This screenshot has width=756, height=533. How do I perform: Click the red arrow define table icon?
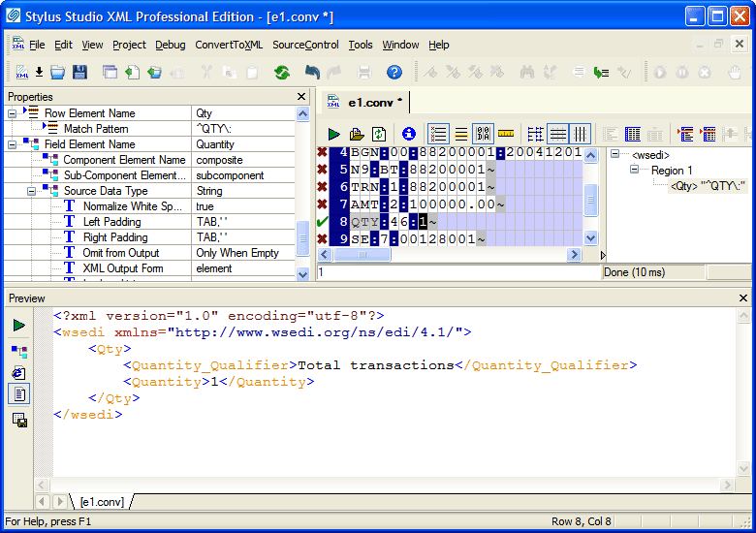708,134
